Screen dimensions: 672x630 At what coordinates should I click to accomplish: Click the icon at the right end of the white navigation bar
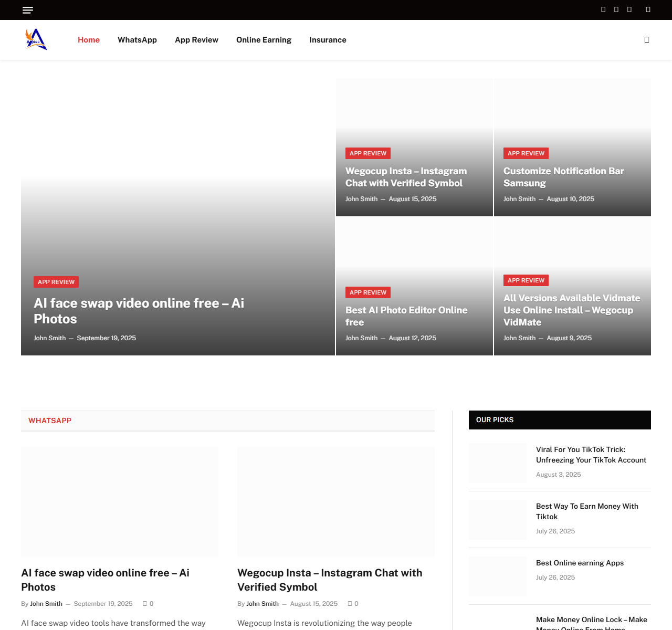pos(647,40)
